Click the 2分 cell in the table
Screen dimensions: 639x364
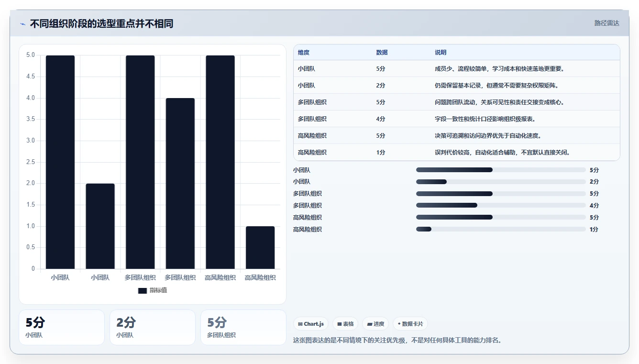381,86
